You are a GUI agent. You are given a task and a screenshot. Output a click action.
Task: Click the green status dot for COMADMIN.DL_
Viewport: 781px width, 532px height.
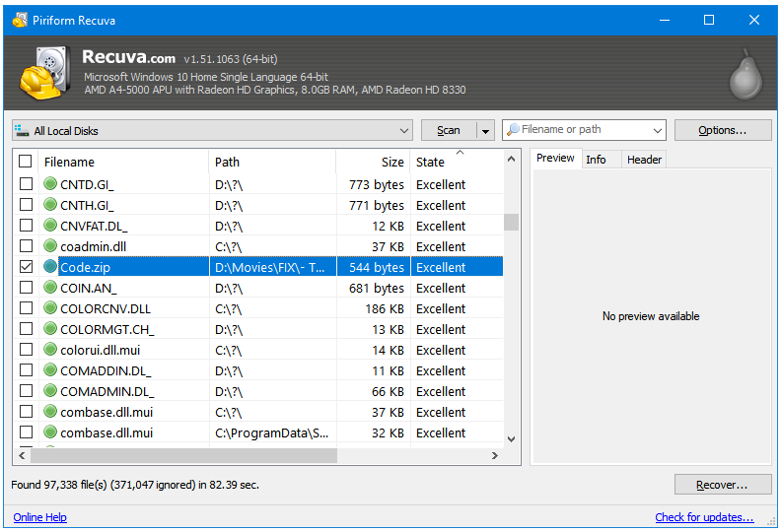click(x=50, y=391)
